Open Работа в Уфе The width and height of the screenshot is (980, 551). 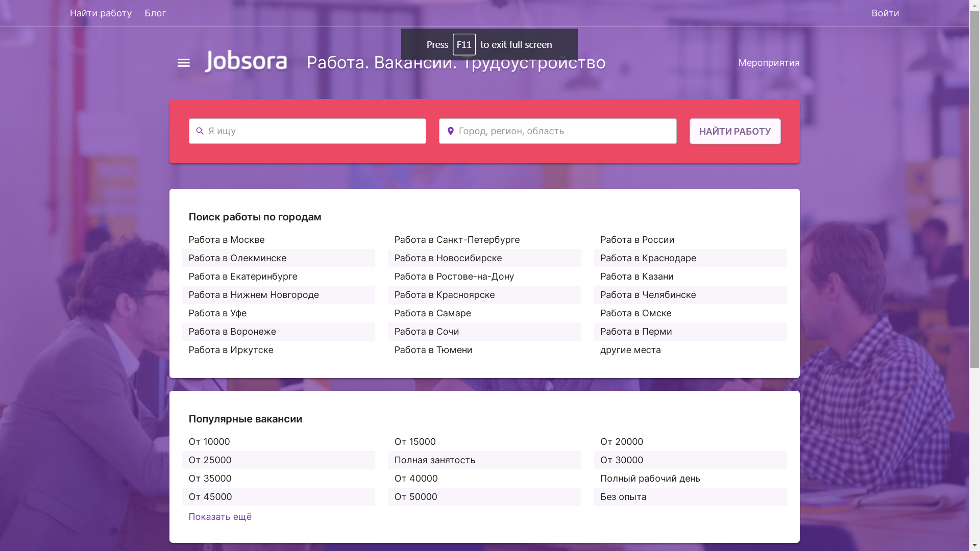(x=217, y=313)
